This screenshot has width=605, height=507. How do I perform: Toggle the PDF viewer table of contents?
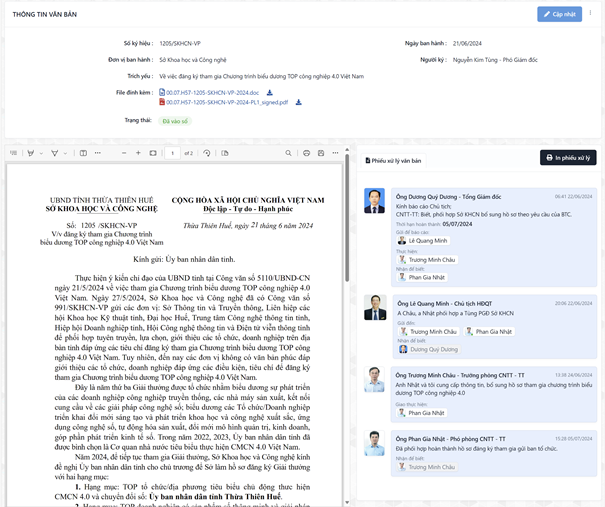coord(13,153)
